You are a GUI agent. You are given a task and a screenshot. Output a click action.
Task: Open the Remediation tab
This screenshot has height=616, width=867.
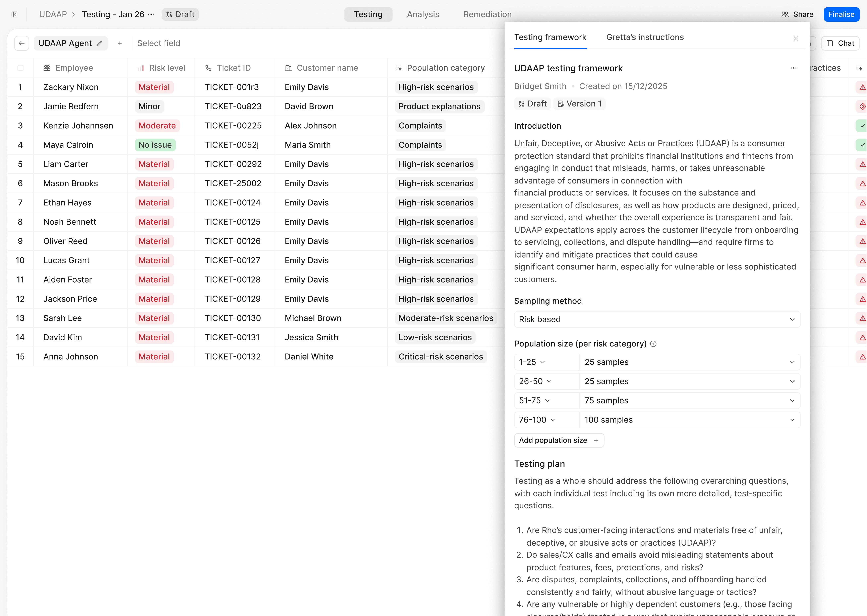tap(487, 14)
